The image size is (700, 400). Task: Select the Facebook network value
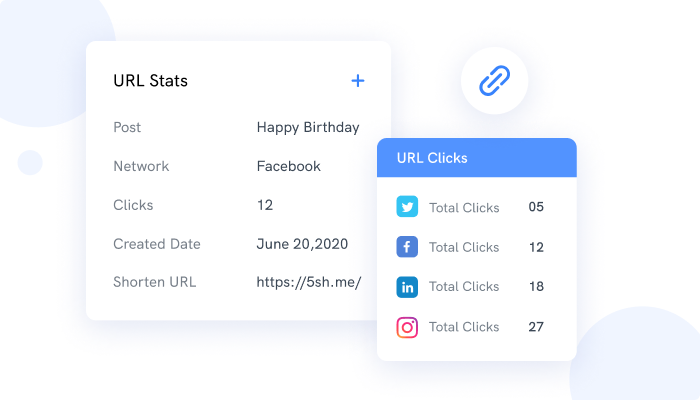point(288,167)
